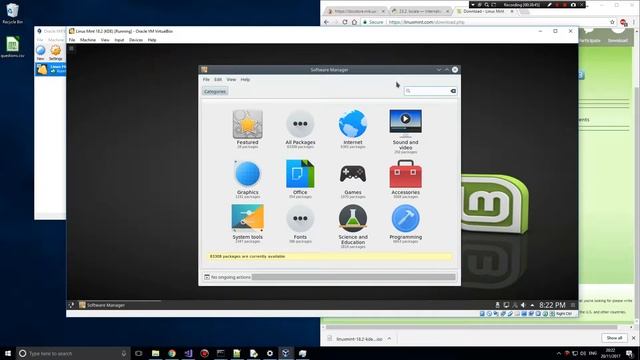Open the linuxmint iso download item
Image resolution: width=640 pixels, height=360 pixels.
click(355, 339)
